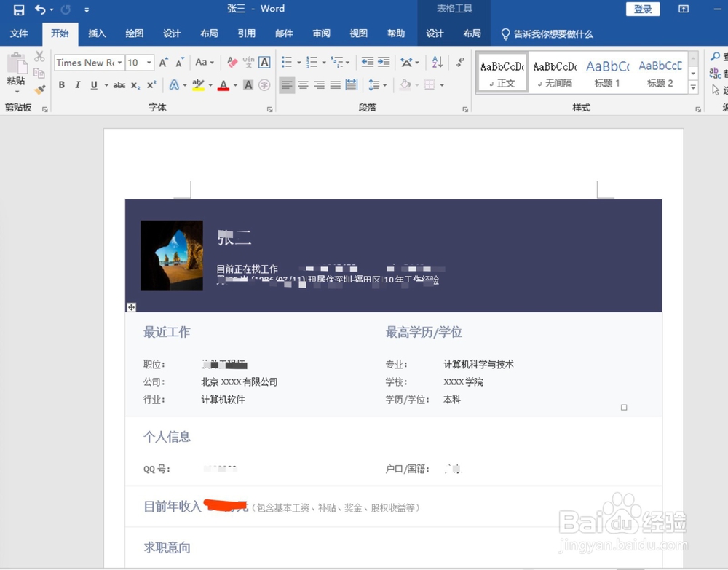
Task: Click the resume photo in the document
Action: click(x=171, y=255)
